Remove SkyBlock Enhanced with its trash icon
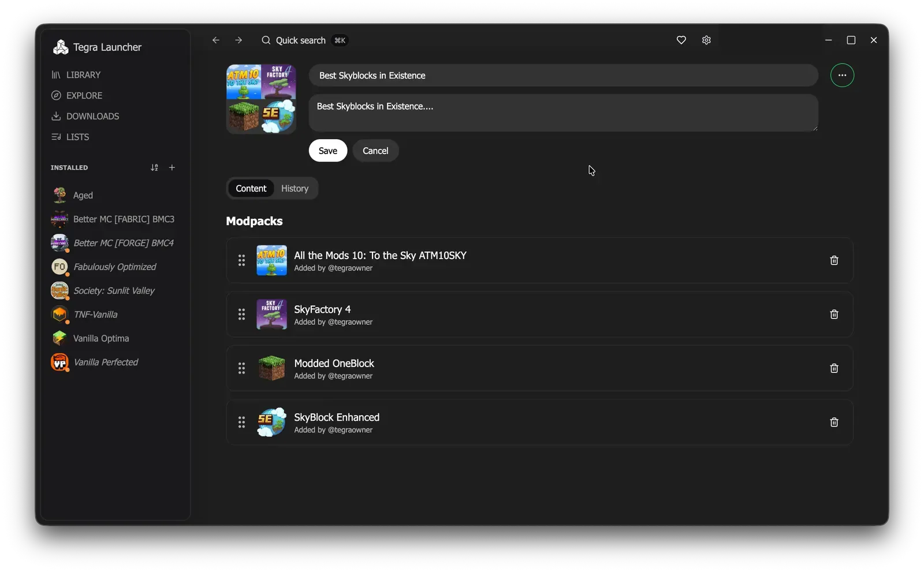The width and height of the screenshot is (924, 572). point(834,423)
